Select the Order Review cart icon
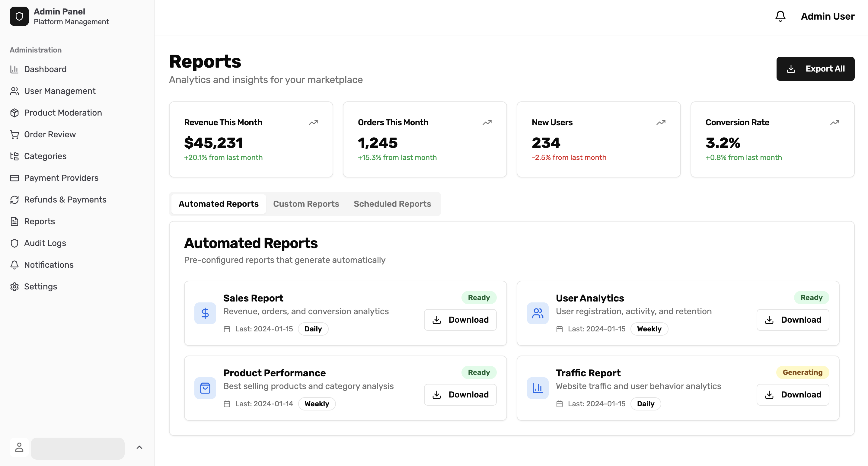 [14, 134]
